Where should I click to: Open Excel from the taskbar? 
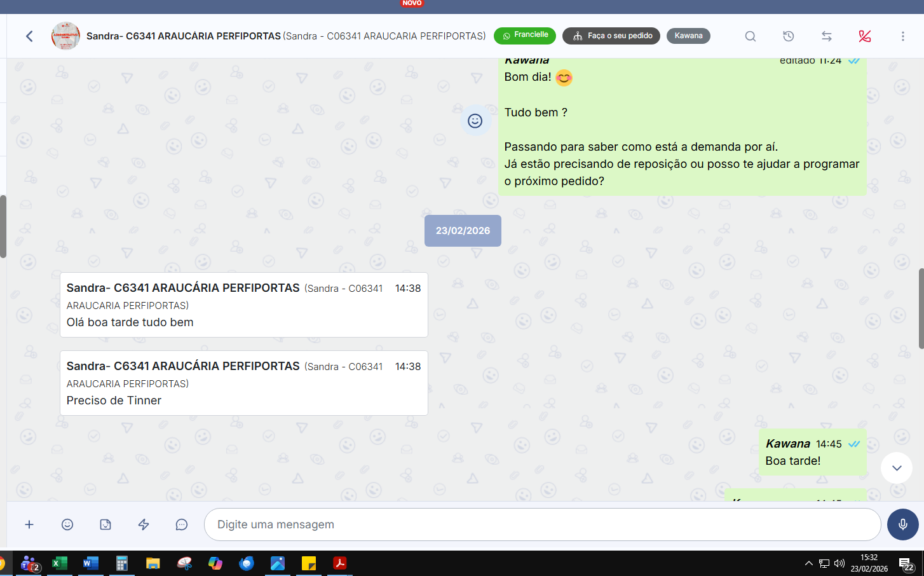(60, 563)
